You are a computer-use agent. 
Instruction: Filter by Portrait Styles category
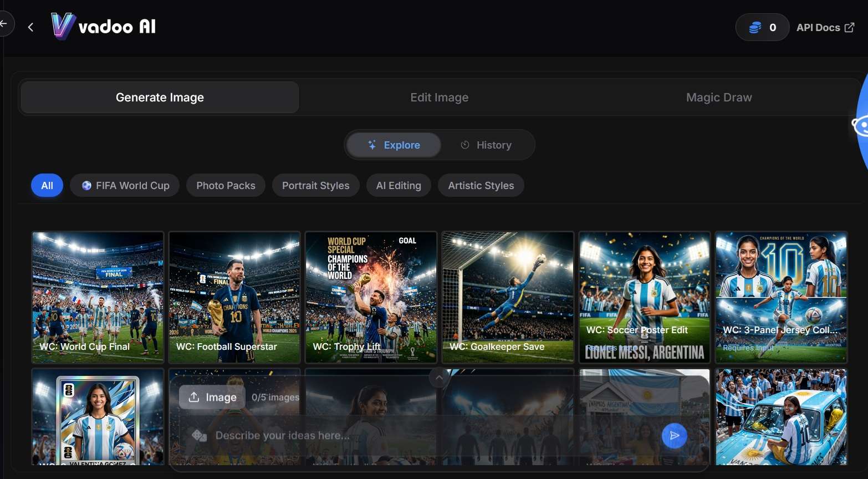tap(315, 186)
